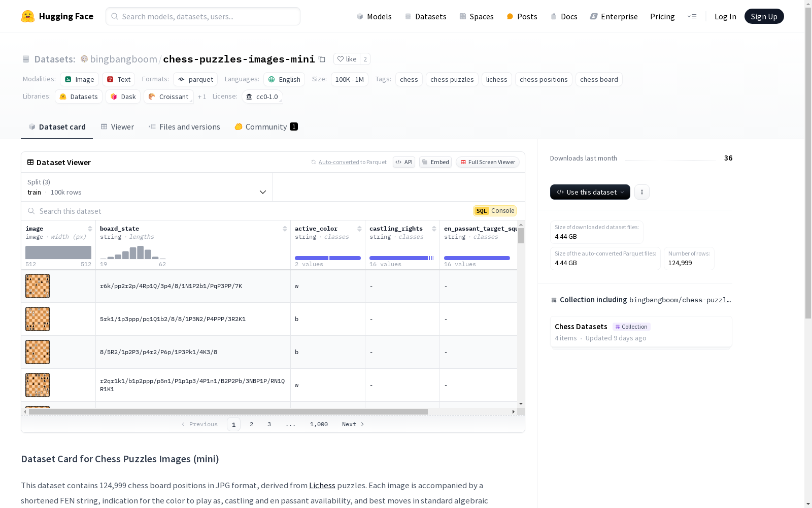Viewport: 812px width, 508px height.
Task: Open the Dataset card tab
Action: (x=57, y=127)
